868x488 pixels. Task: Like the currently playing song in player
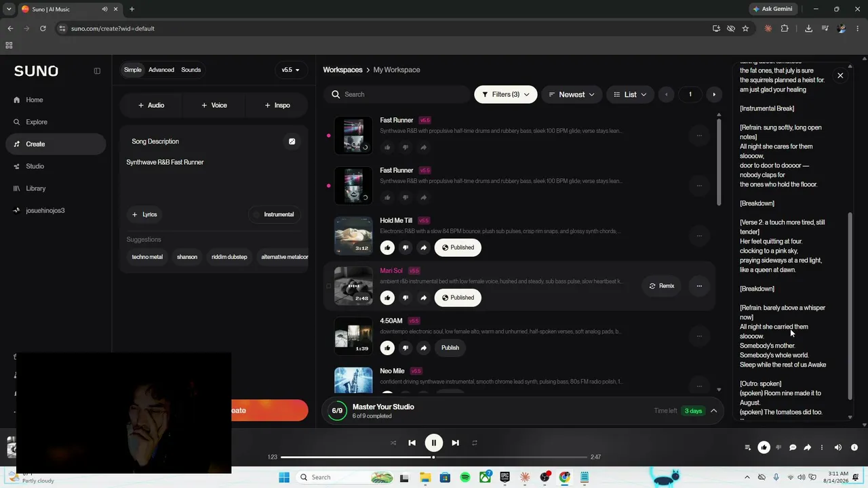pos(764,447)
